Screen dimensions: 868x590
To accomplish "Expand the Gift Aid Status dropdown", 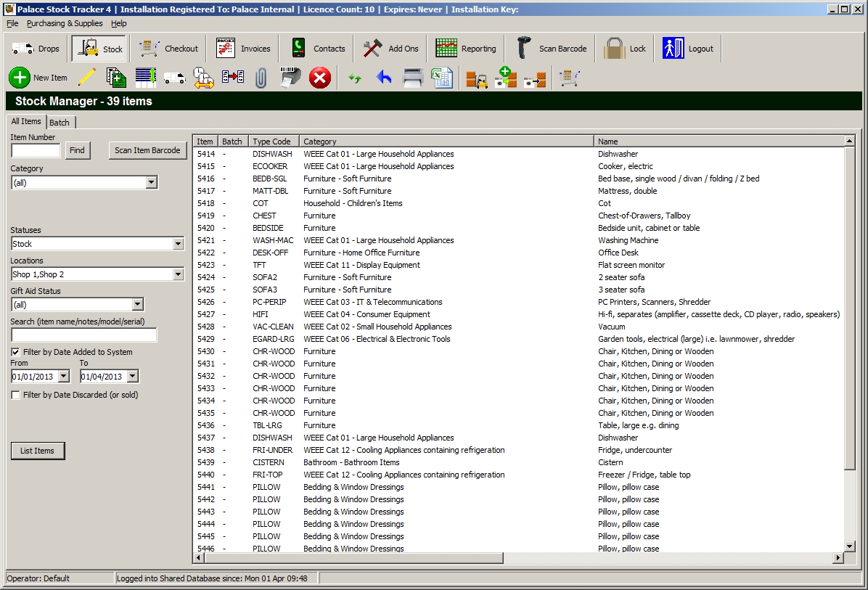I will pos(137,304).
